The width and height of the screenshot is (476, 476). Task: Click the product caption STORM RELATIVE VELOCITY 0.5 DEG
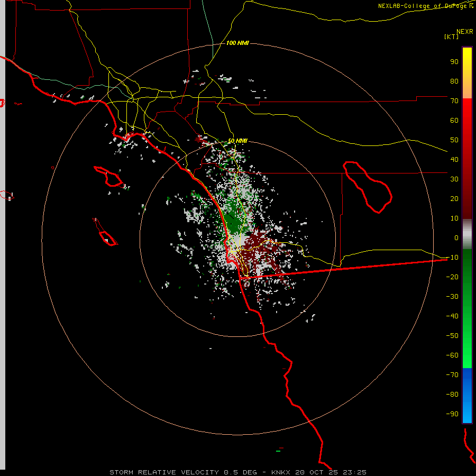tap(183, 472)
